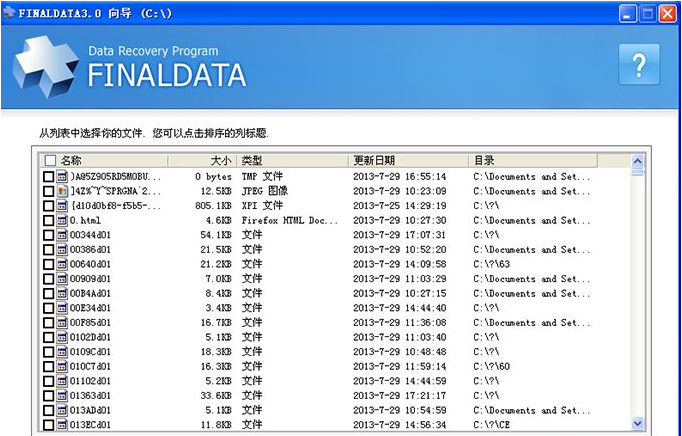This screenshot has height=436, width=682.
Task: Click file icon of 00386d01
Action: point(62,249)
